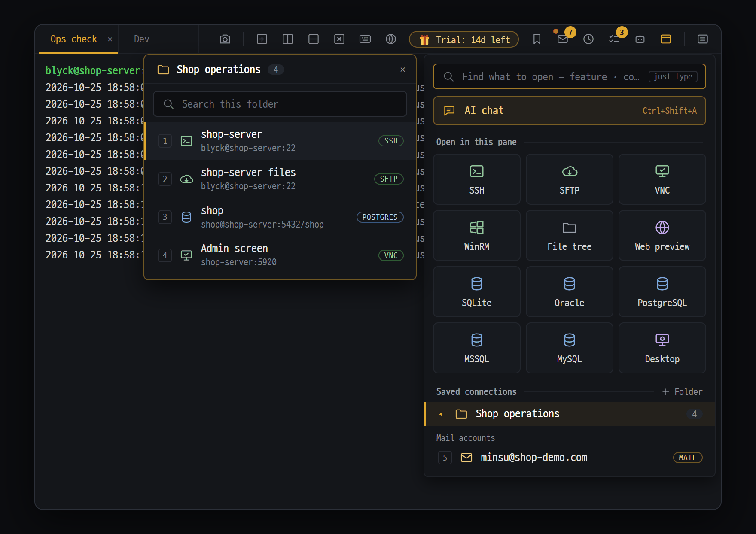
Task: Open AI chat
Action: tap(570, 111)
